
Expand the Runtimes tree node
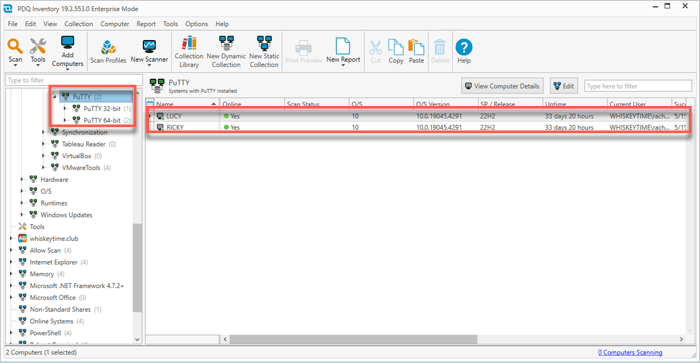(x=22, y=203)
